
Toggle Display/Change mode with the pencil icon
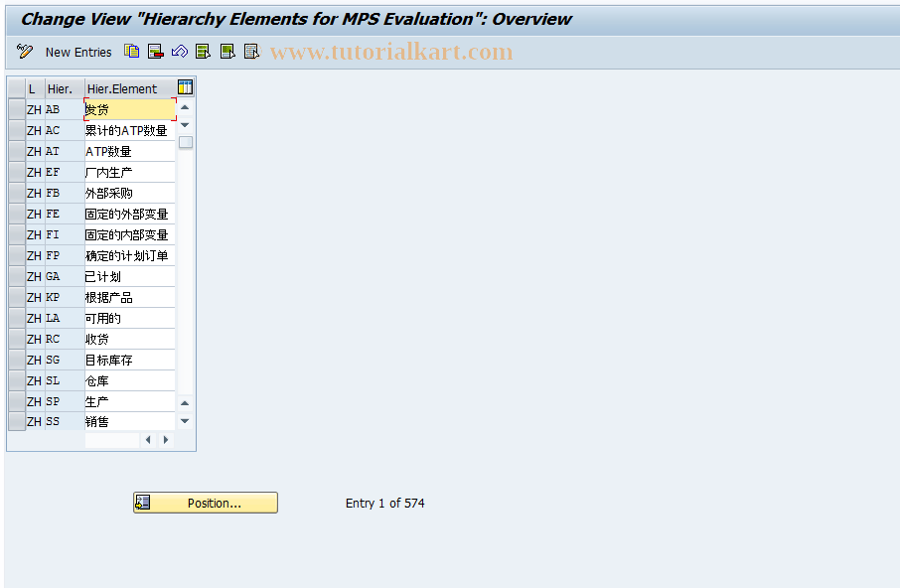point(24,51)
